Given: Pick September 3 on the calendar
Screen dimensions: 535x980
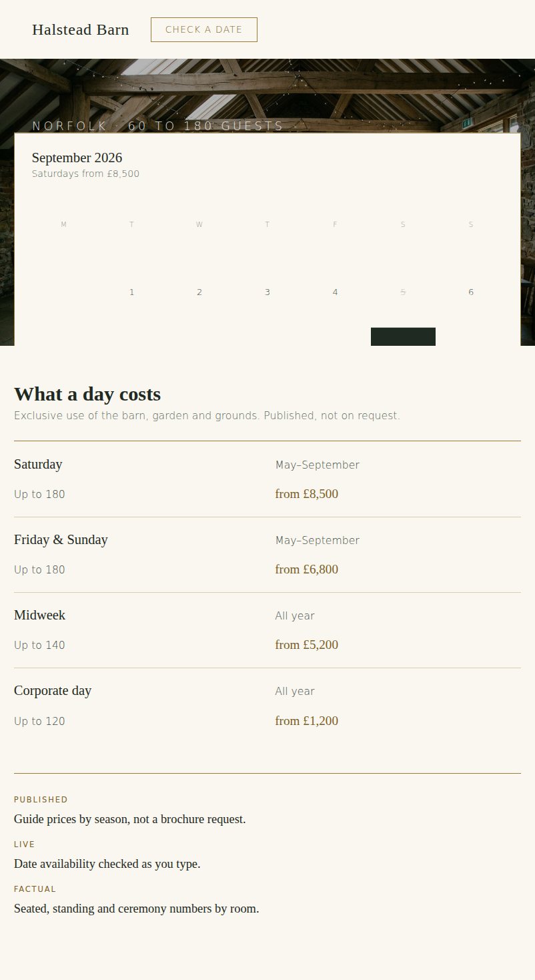Looking at the screenshot, I should click(x=267, y=292).
